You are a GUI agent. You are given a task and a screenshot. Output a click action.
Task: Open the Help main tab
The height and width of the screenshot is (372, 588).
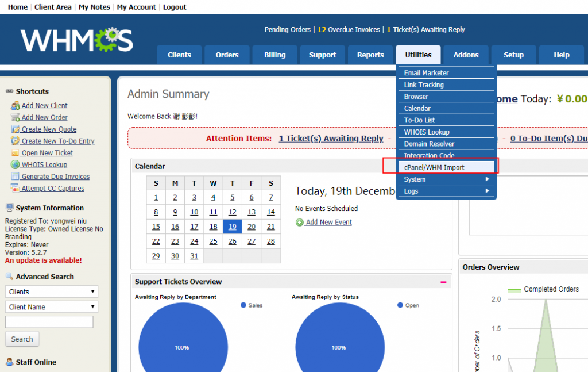(x=562, y=55)
